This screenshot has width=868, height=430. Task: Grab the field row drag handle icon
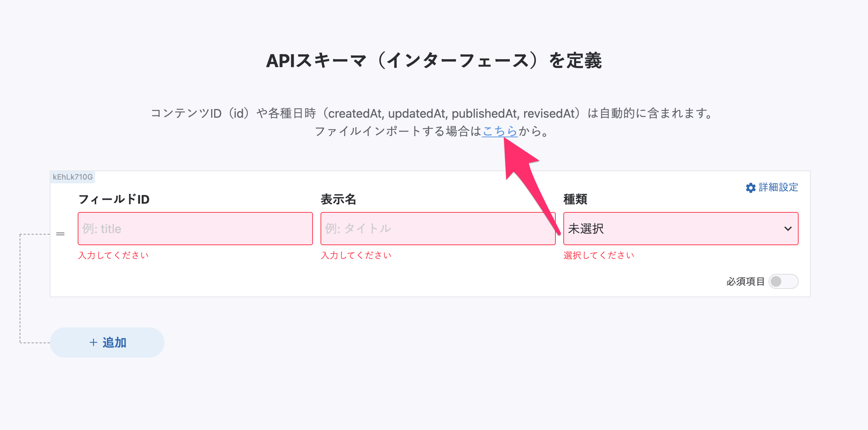click(x=60, y=234)
